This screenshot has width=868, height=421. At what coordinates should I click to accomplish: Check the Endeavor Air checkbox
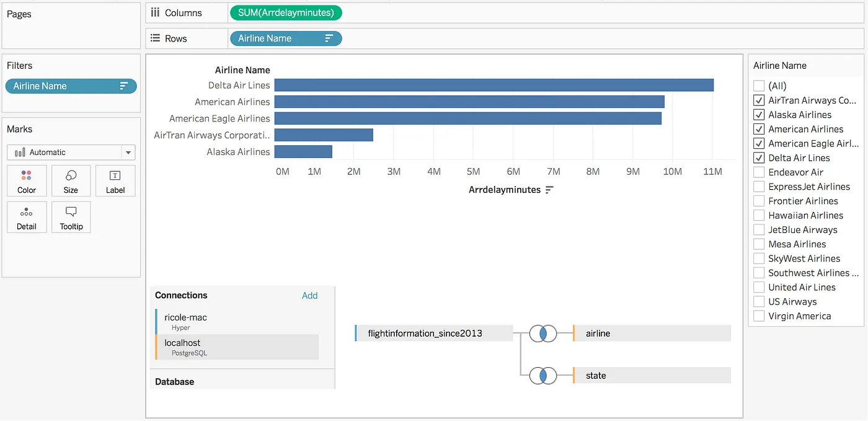tap(759, 172)
